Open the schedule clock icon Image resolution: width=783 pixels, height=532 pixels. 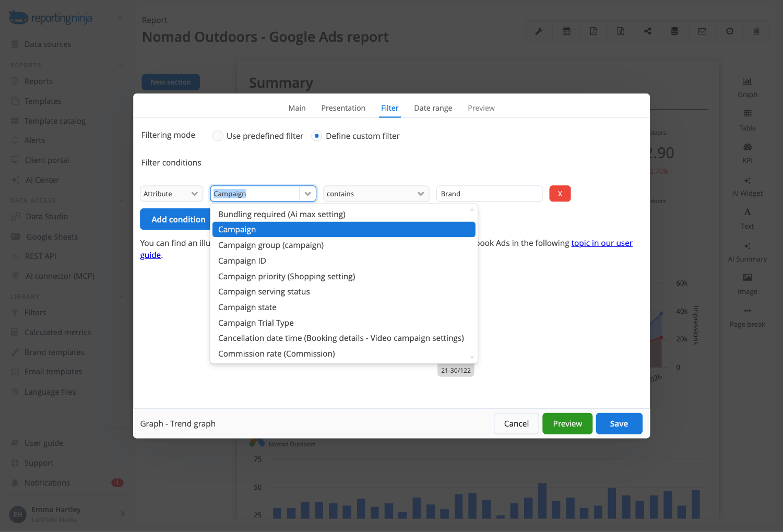coord(730,31)
